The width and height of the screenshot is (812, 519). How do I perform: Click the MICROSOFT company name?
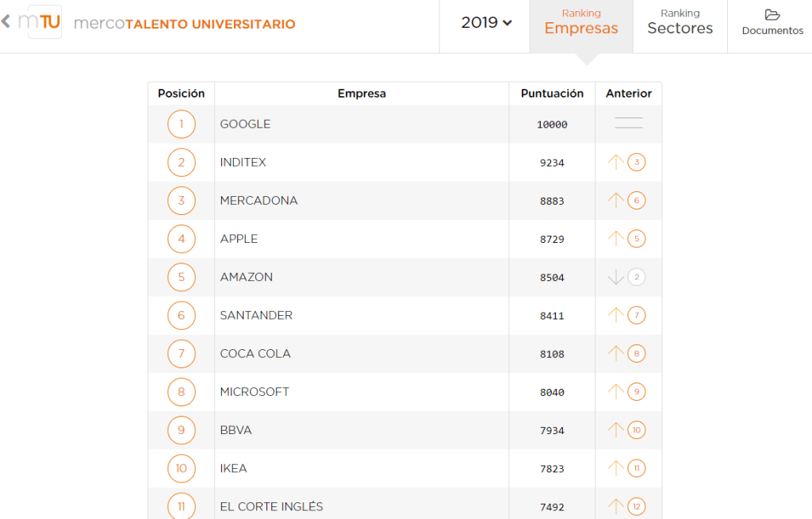click(x=255, y=391)
